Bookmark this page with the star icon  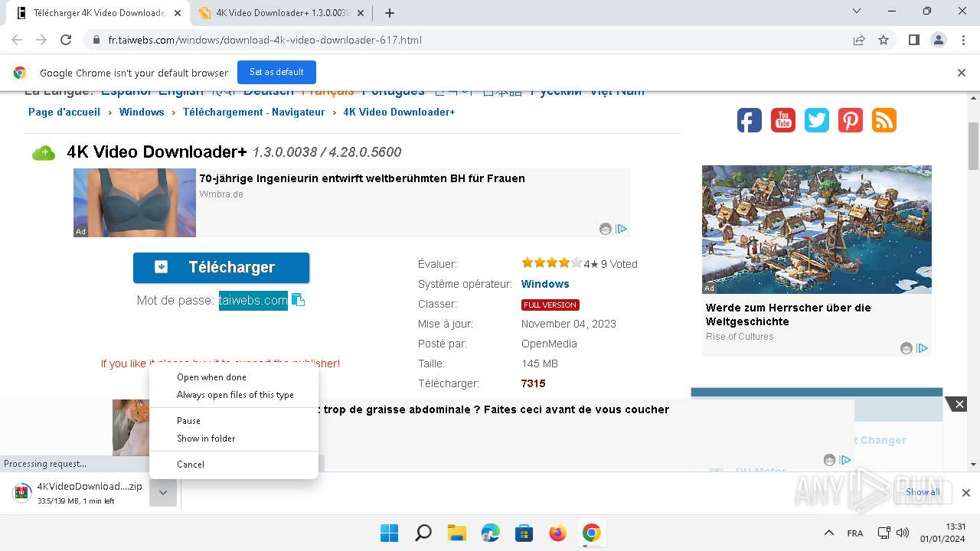pos(884,40)
